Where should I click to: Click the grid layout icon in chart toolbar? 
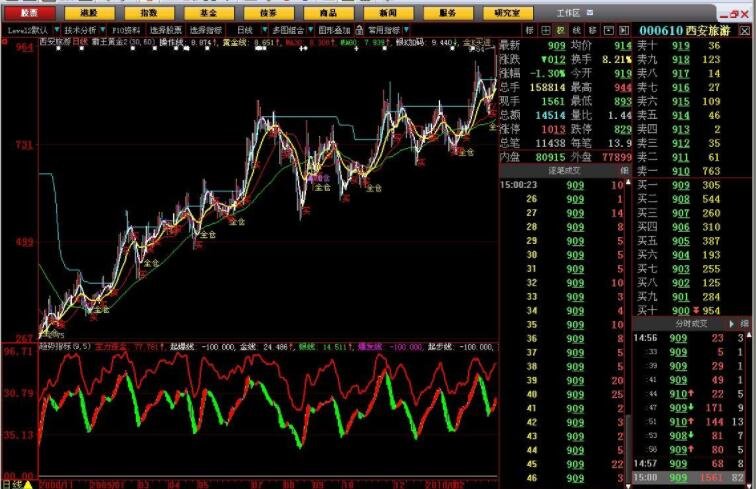pos(546,30)
